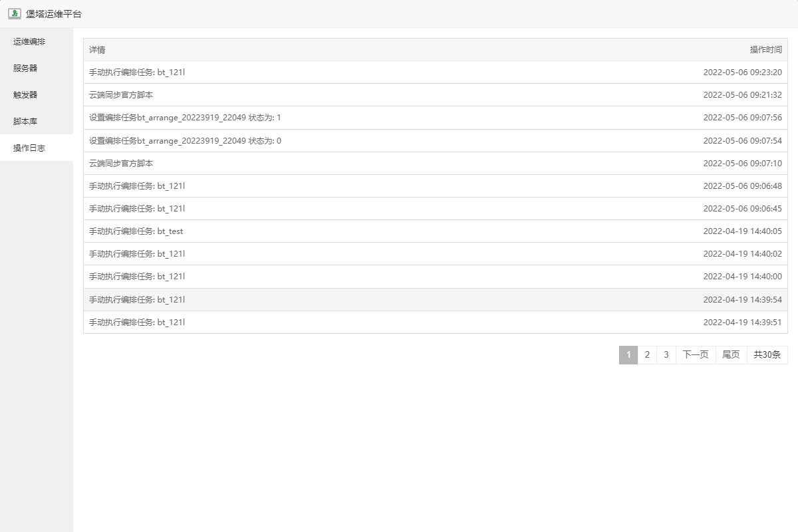
Task: Click the 操作时间 column header
Action: (x=765, y=50)
